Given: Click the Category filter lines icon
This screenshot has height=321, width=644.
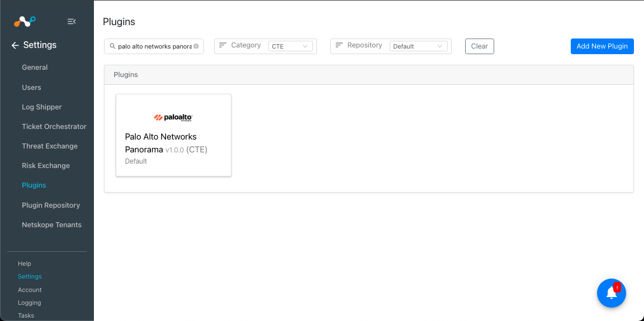Looking at the screenshot, I should coord(222,45).
